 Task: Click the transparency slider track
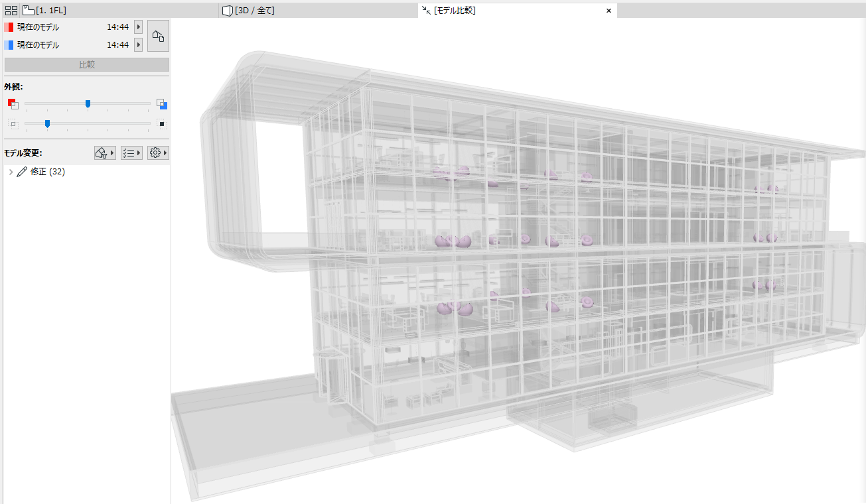click(x=88, y=123)
